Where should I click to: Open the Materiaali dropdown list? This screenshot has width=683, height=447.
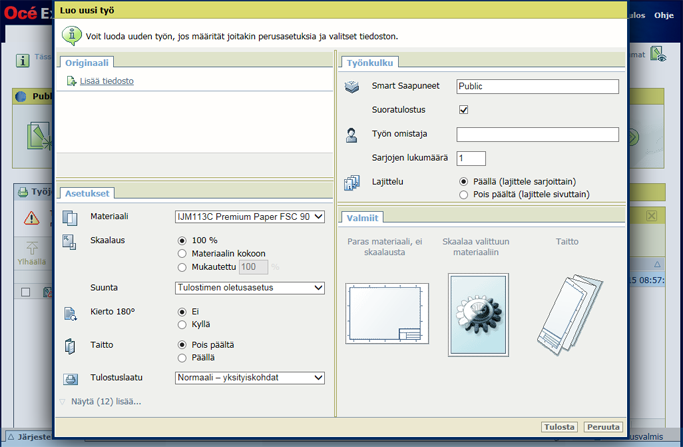pos(250,217)
